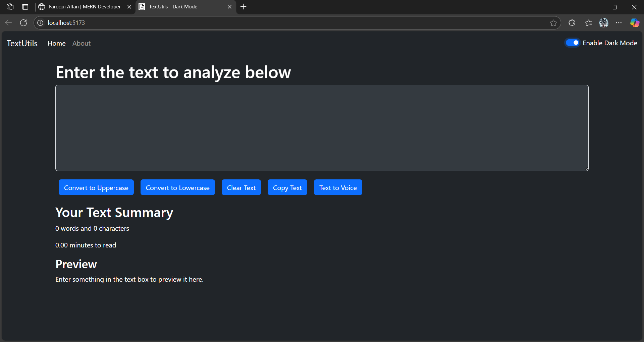The height and width of the screenshot is (342, 644).
Task: Open the Workspaces icon in Edge
Action: 10,7
